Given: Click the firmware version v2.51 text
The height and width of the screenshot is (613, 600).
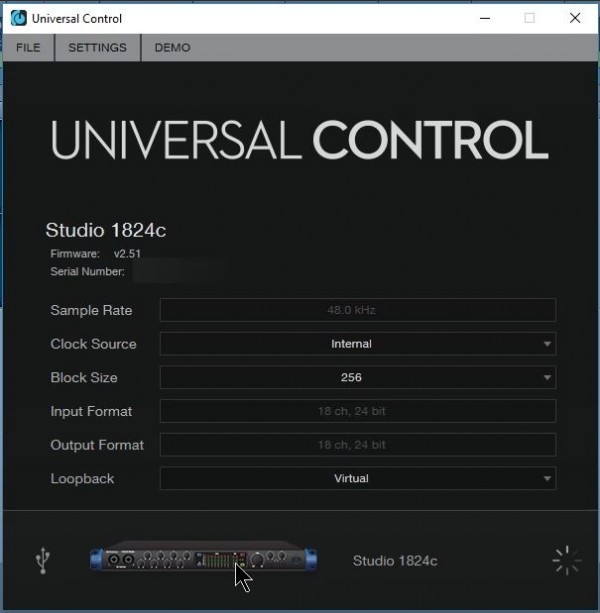Looking at the screenshot, I should 127,254.
